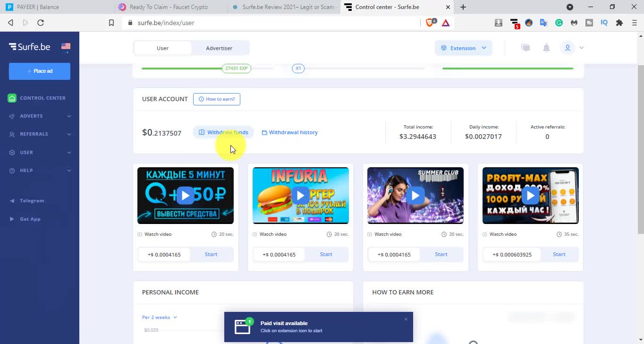Open the Extension dropdown
Viewport: 644px width, 344px height.
(463, 48)
